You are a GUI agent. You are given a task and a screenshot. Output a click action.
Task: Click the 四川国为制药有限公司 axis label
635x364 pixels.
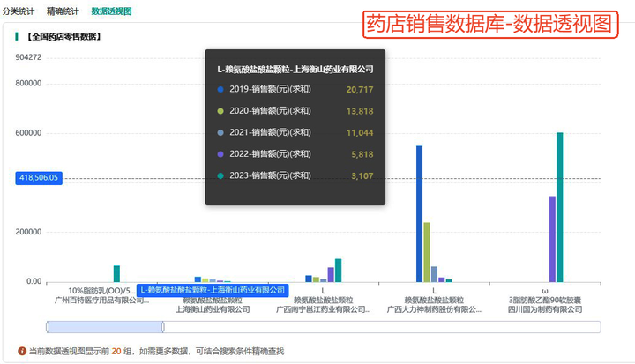point(545,309)
